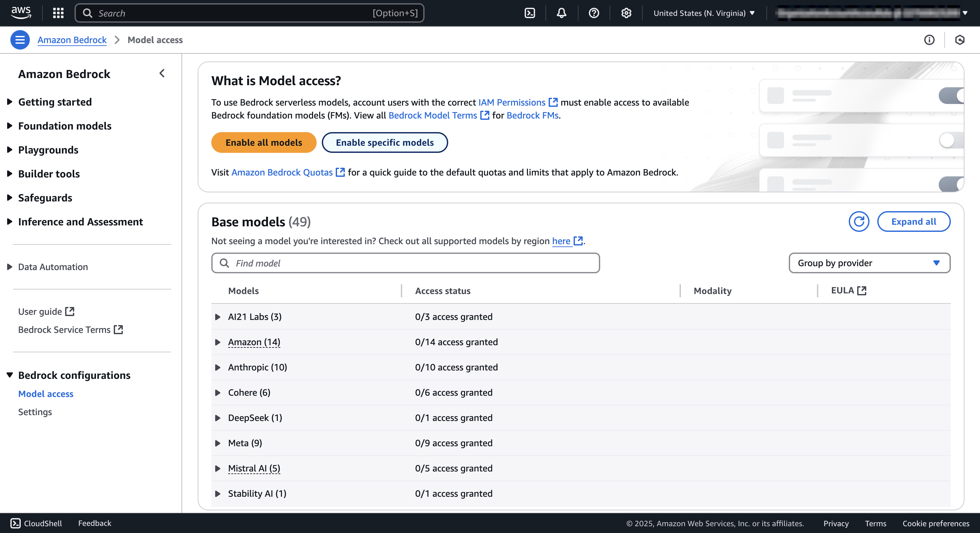
Task: Click the Expand all button
Action: click(x=914, y=221)
